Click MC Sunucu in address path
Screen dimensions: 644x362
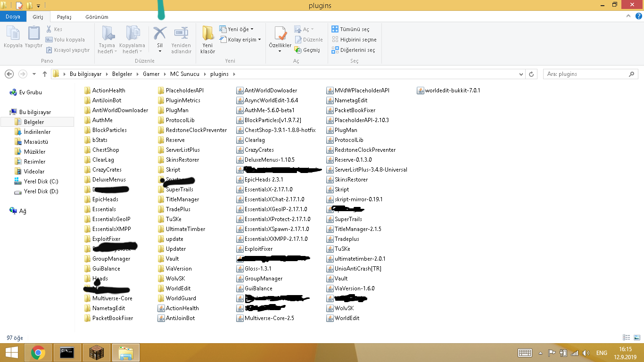click(185, 74)
